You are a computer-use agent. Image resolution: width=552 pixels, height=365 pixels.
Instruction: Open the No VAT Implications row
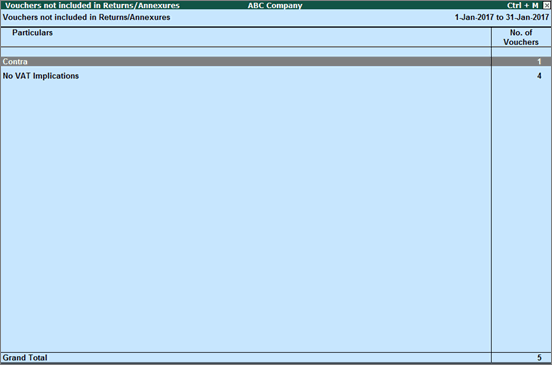(x=276, y=76)
